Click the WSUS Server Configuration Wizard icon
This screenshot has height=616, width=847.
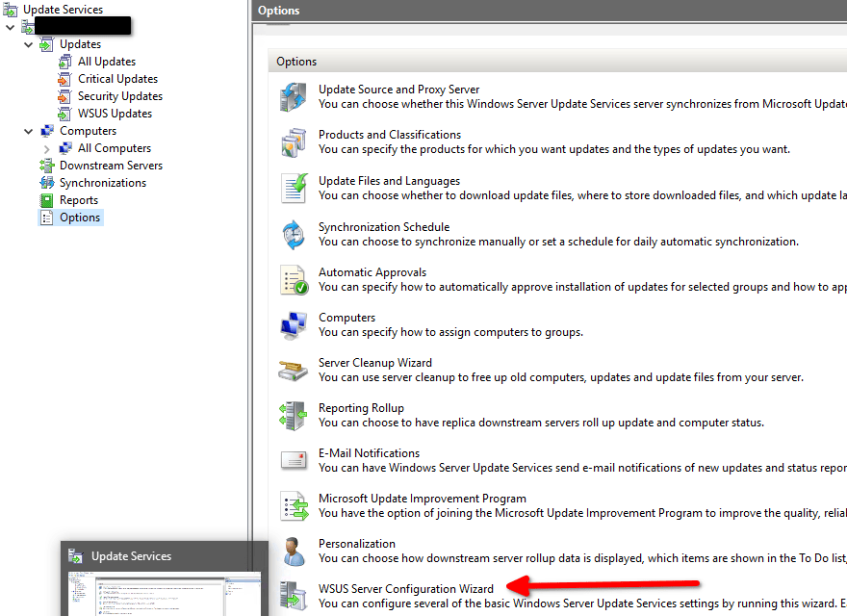click(294, 596)
